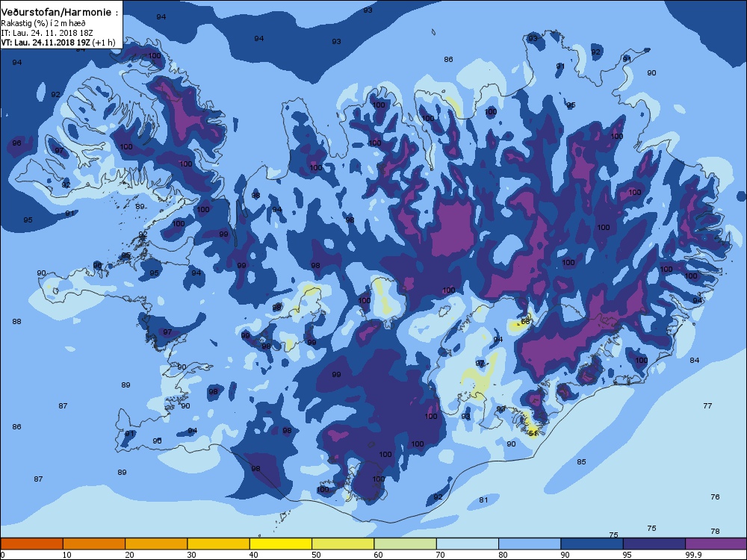This screenshot has height=560, width=747.
Task: Click the 60 label on the color scale
Action: coord(378,555)
